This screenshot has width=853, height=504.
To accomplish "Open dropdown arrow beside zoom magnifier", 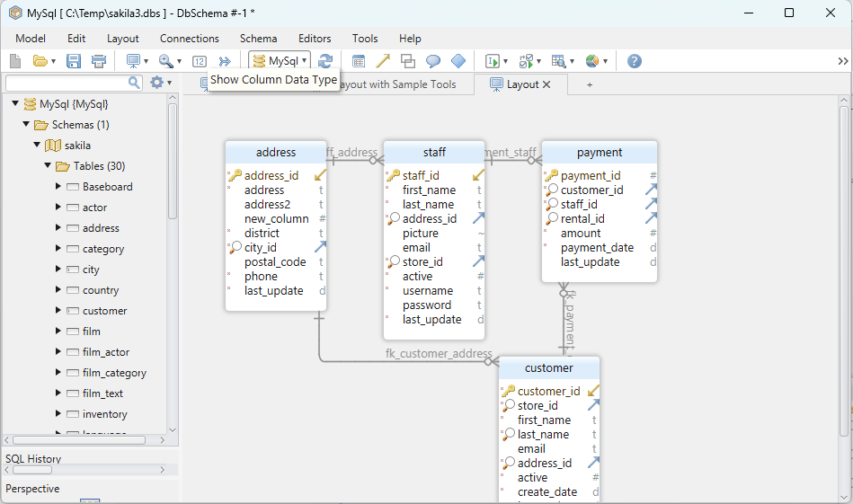I will coord(179,61).
